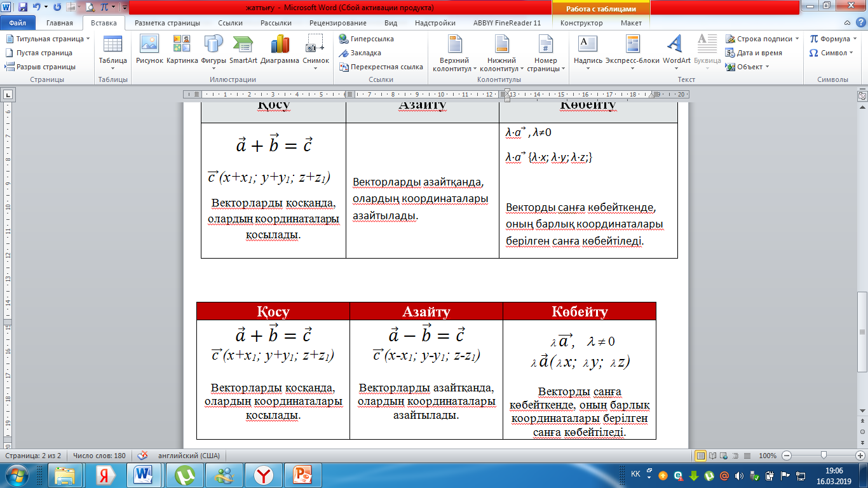Open PowerPoint from the taskbar
Image resolution: width=868 pixels, height=488 pixels.
tap(301, 475)
